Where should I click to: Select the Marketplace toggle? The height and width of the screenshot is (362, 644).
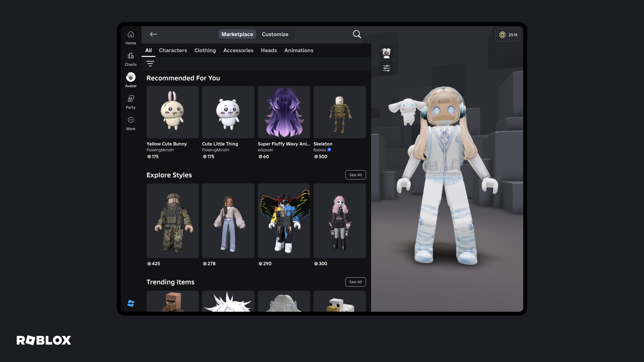pos(237,34)
